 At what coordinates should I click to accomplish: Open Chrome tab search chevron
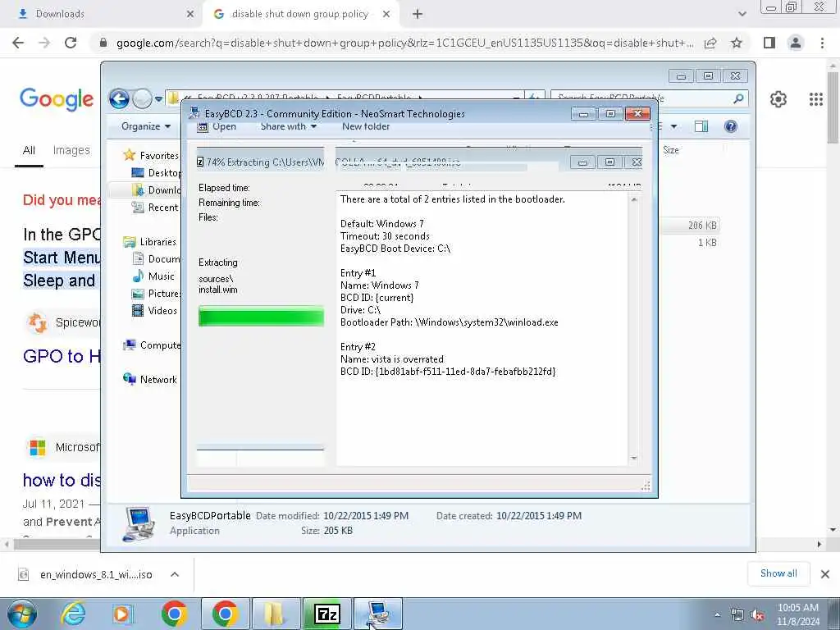click(x=742, y=14)
